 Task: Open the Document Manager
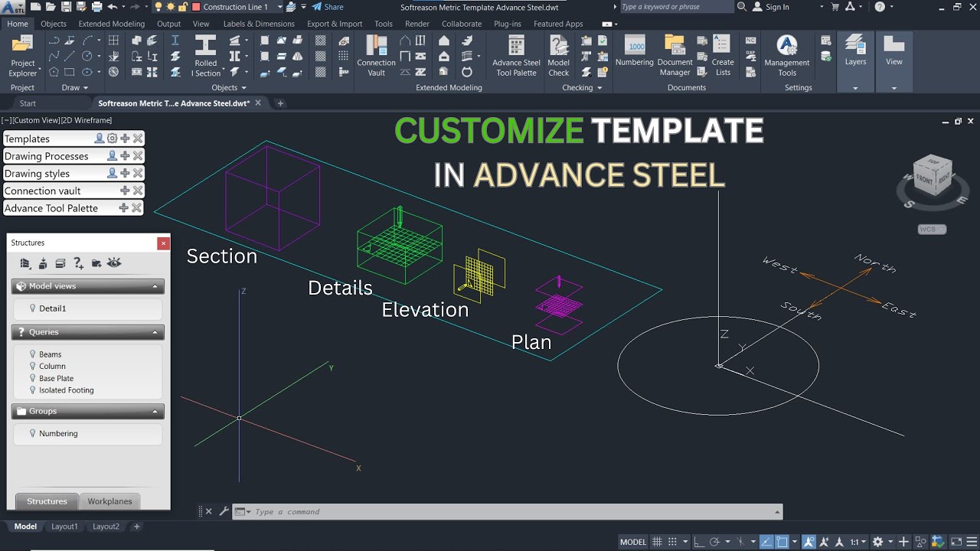[x=675, y=56]
